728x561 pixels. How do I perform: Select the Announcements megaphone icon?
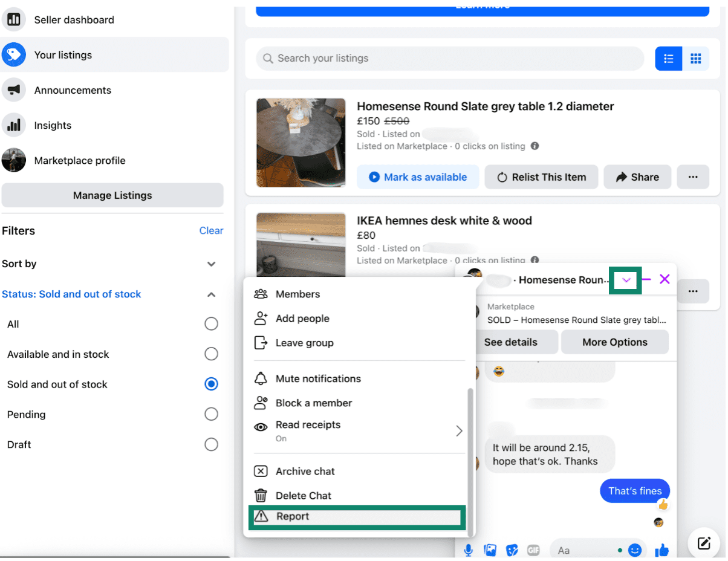pos(14,89)
